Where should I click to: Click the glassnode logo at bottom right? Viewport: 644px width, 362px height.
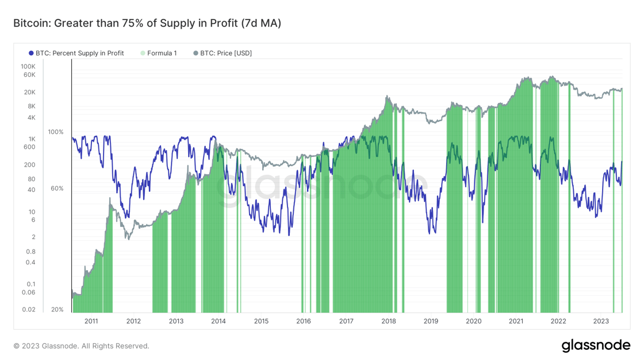pos(596,345)
